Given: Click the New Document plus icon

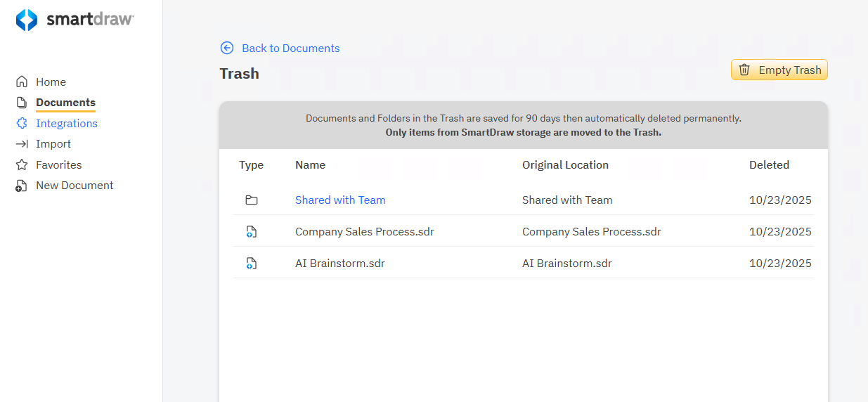Looking at the screenshot, I should [x=22, y=186].
